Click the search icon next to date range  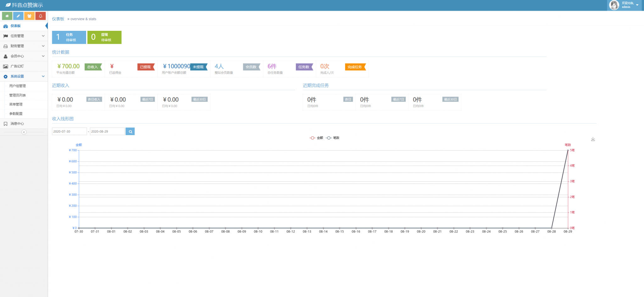pos(130,131)
